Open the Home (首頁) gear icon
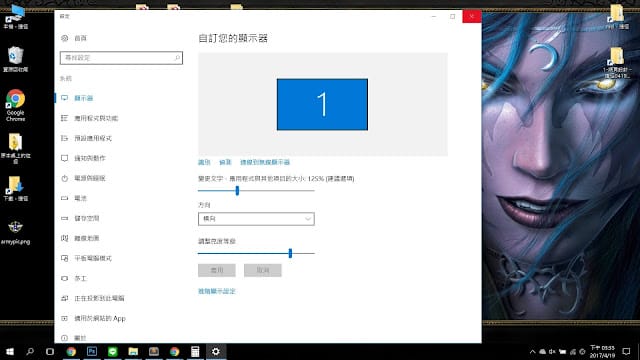The image size is (640, 360). pos(64,38)
